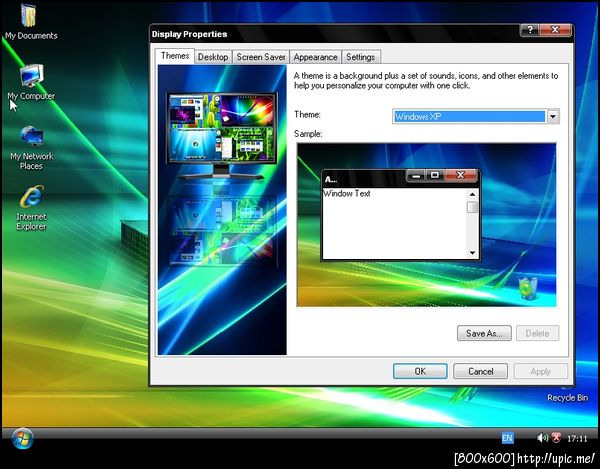This screenshot has width=600, height=469.
Task: Click the sample window scrollbar thumb
Action: 472,207
